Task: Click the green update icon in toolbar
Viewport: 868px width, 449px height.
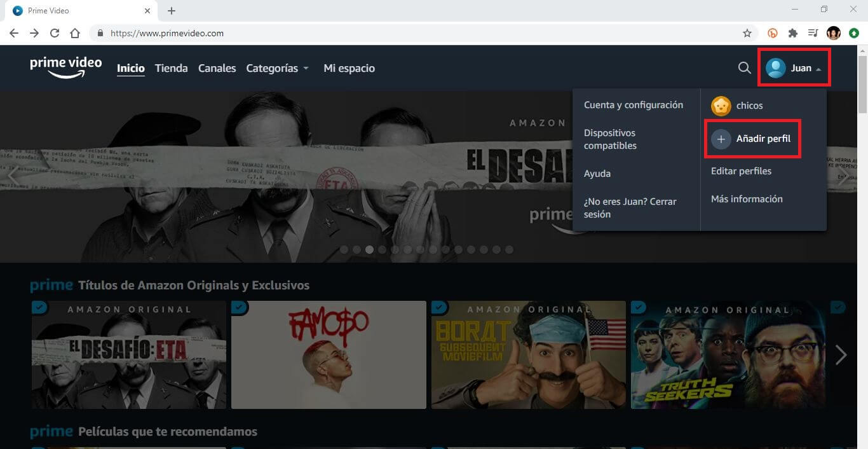Action: click(x=854, y=33)
